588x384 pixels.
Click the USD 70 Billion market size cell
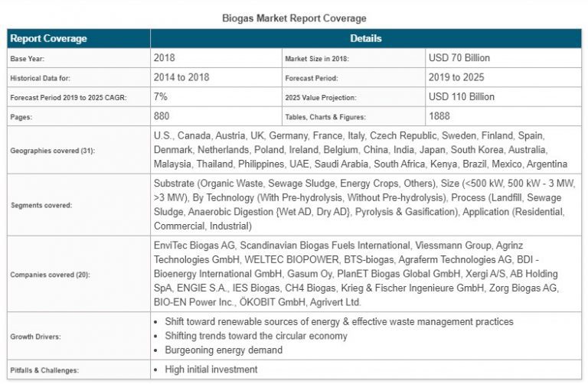click(459, 58)
